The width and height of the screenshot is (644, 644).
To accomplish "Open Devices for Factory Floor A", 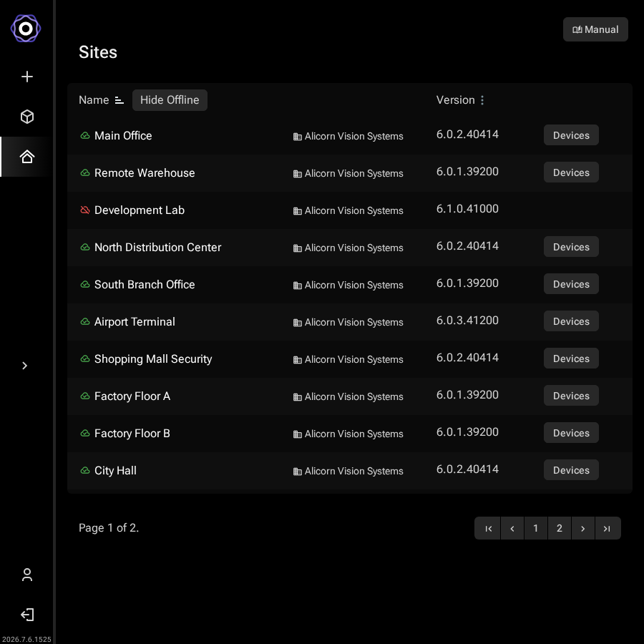I will 571,396.
